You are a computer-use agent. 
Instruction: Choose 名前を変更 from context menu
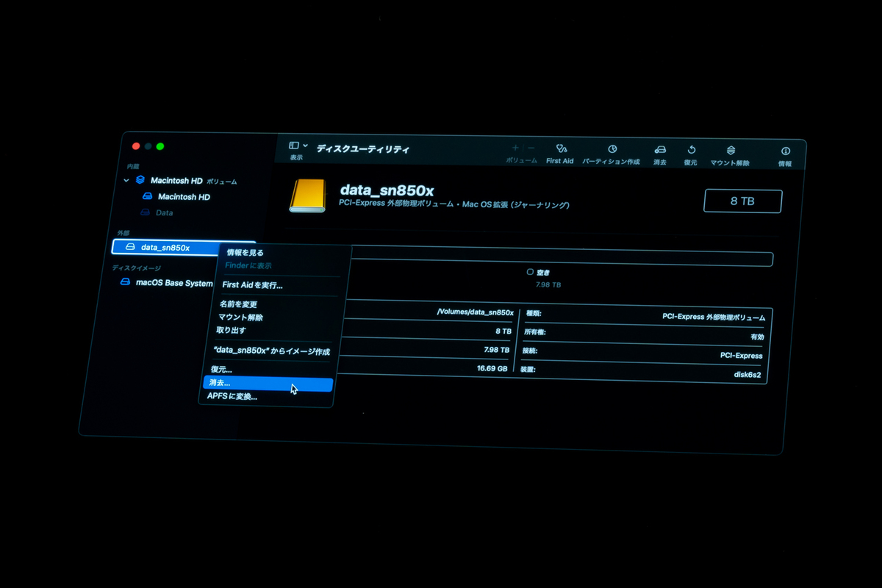pos(238,304)
